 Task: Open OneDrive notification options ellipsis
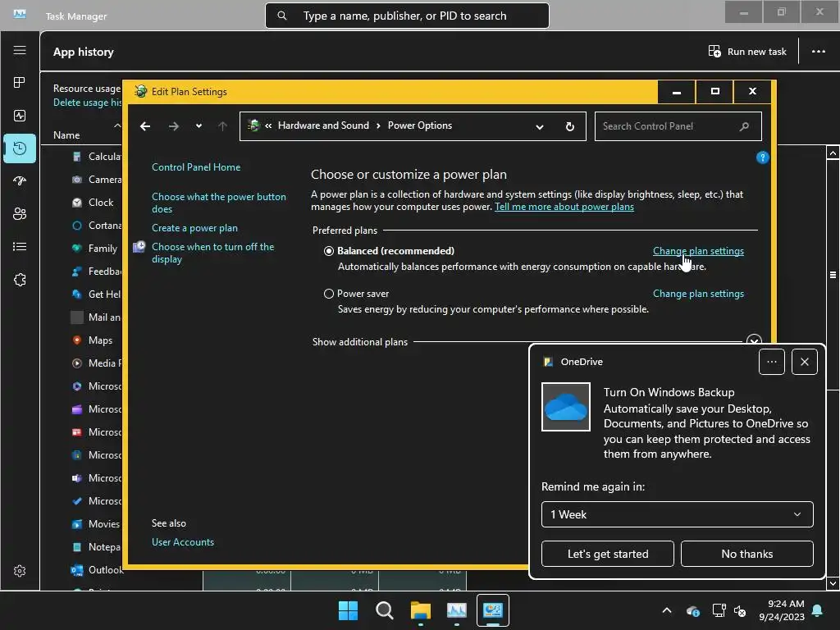pos(771,362)
